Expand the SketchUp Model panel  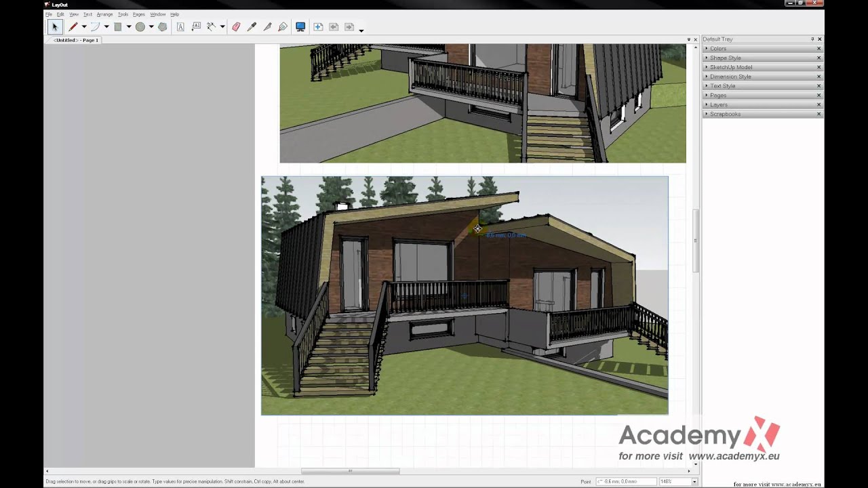pyautogui.click(x=707, y=67)
